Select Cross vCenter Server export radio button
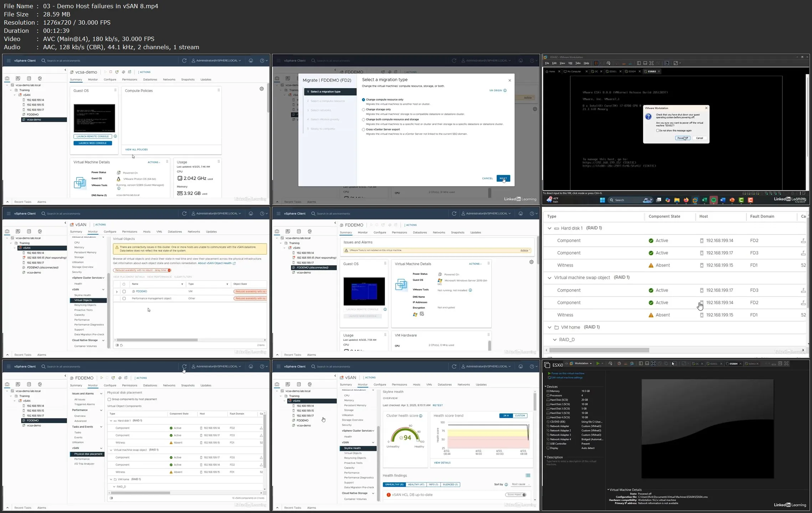The height and width of the screenshot is (513, 812). pos(364,130)
